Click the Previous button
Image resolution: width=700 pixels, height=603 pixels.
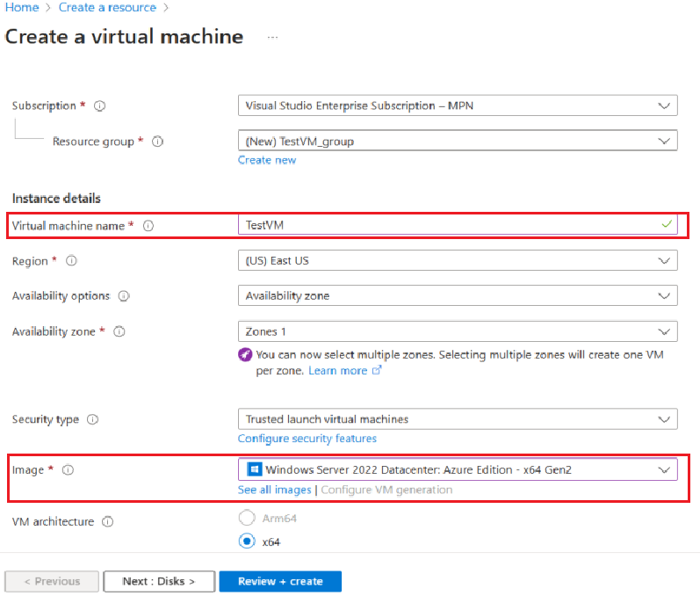tap(52, 582)
